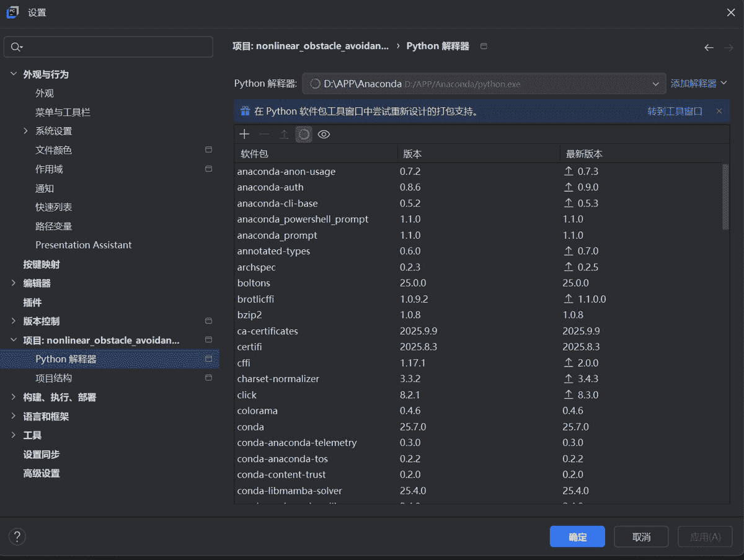Click the upgrade arrow icon in the package toolbar

click(x=284, y=134)
